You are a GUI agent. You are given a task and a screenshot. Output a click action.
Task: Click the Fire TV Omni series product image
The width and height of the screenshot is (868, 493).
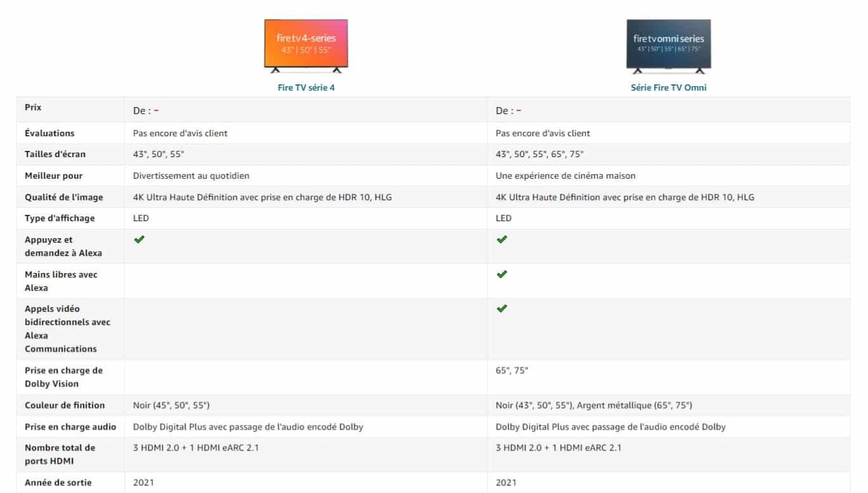[x=669, y=46]
